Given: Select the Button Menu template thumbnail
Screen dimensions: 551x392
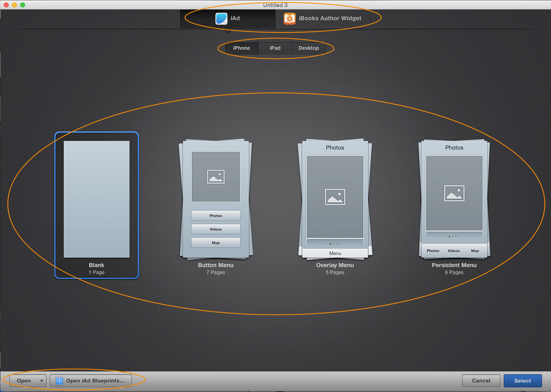Looking at the screenshot, I should (x=216, y=199).
